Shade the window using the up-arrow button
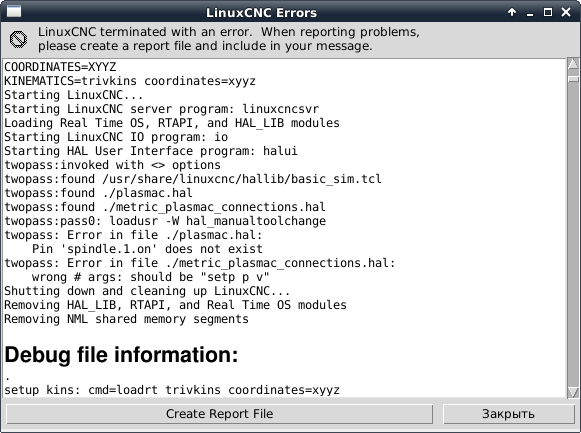Image resolution: width=581 pixels, height=433 pixels. [512, 12]
